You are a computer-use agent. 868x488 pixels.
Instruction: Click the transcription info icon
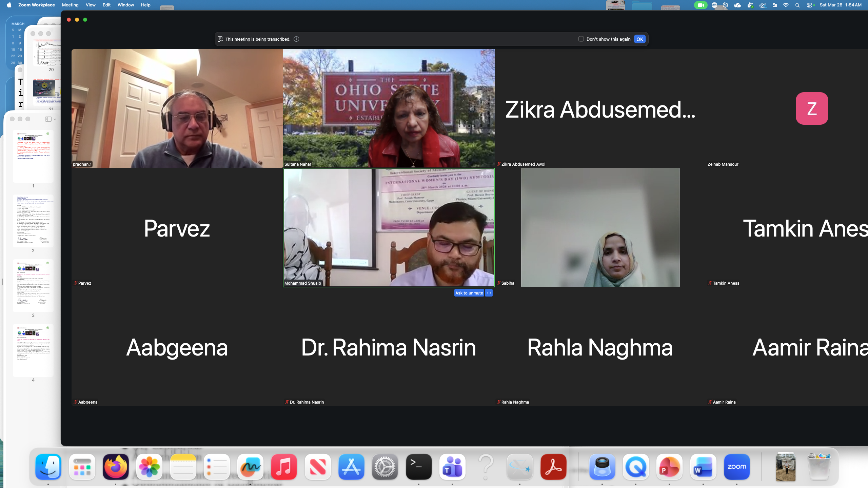point(296,39)
